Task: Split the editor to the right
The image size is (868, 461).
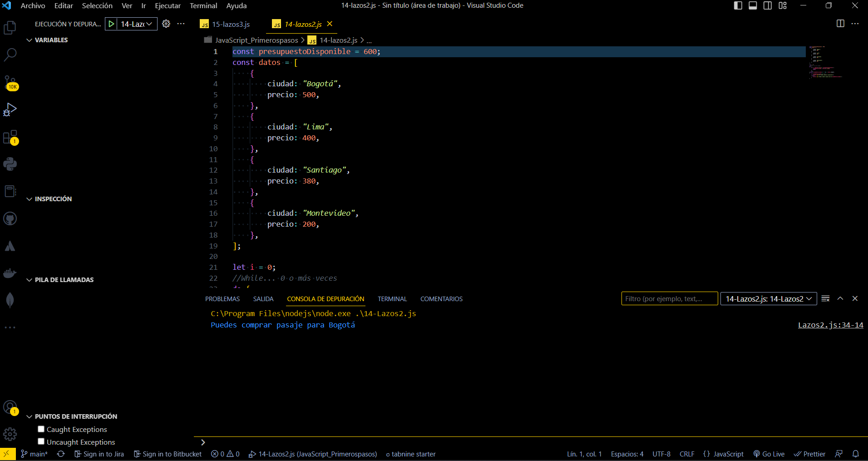Action: point(840,24)
